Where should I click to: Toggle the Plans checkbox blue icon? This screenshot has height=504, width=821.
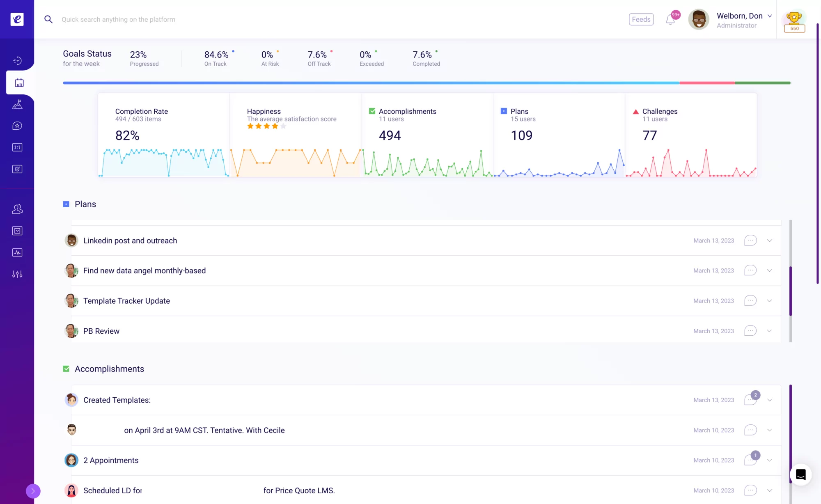tap(66, 204)
